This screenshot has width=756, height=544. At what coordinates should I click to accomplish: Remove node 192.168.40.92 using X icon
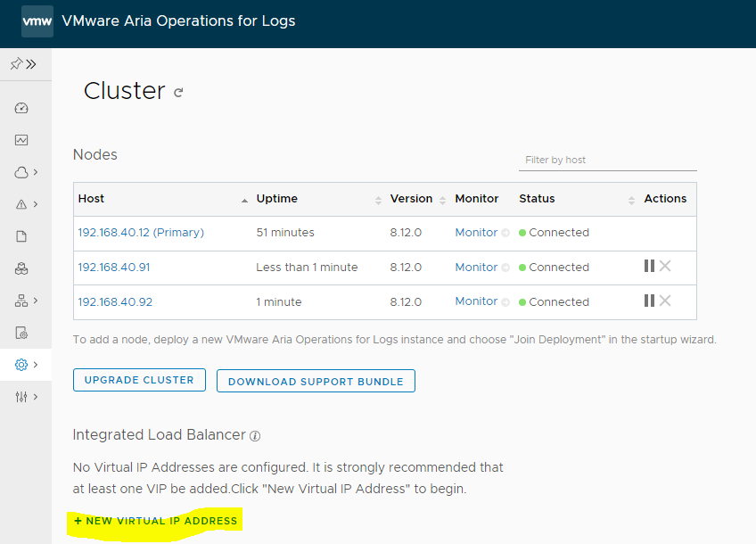(x=665, y=301)
